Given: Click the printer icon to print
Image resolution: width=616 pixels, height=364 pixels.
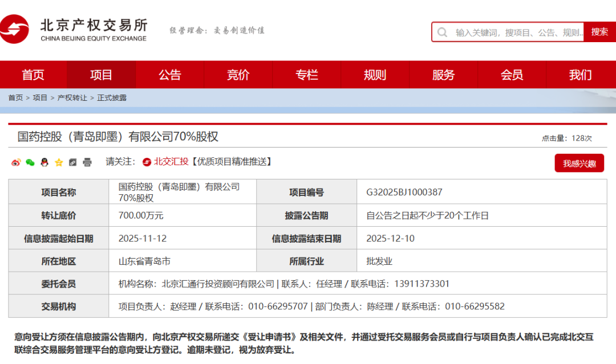Looking at the screenshot, I should 87,162.
